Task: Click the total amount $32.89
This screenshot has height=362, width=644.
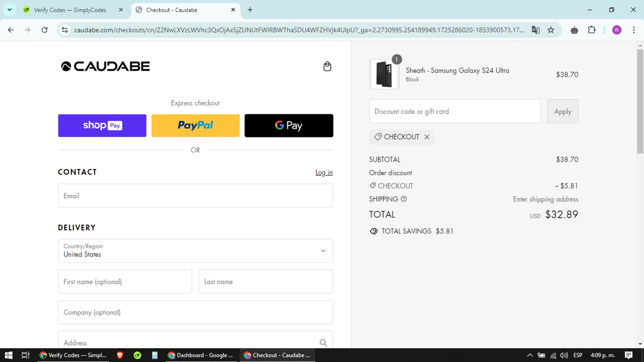Action: [562, 214]
